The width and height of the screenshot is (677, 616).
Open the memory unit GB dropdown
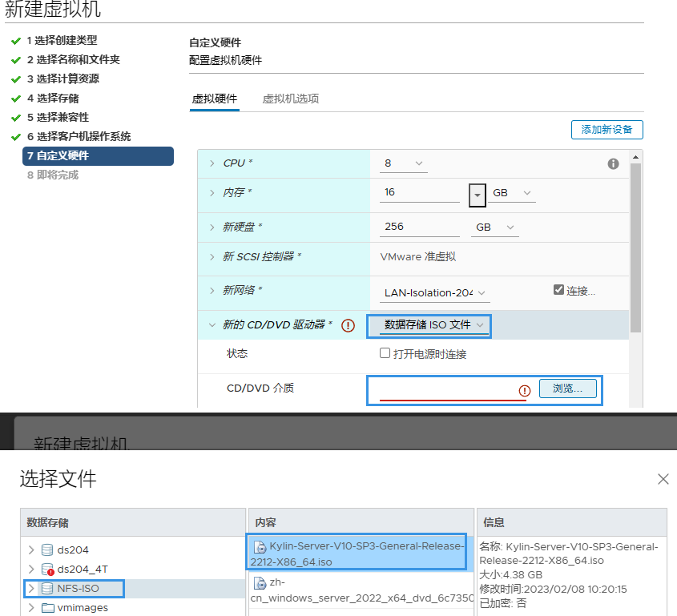[x=512, y=193]
